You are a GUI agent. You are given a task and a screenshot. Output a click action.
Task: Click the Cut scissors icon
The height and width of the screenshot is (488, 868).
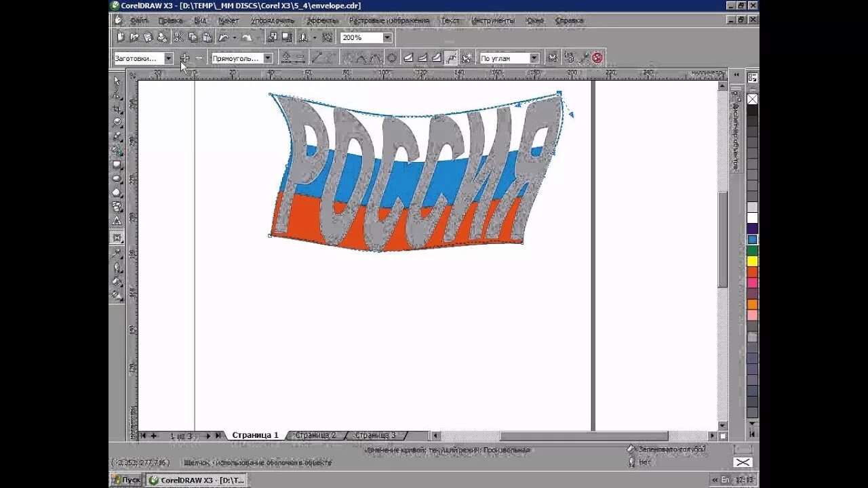pyautogui.click(x=179, y=37)
